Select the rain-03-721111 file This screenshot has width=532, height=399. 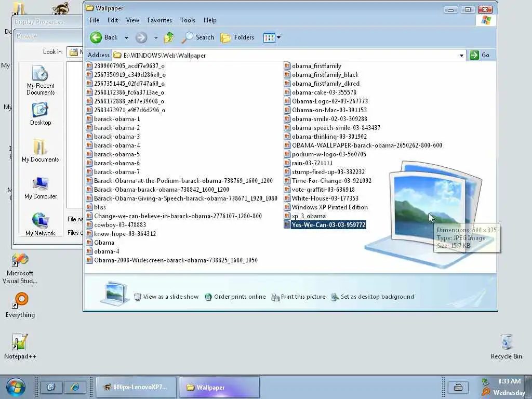point(309,163)
